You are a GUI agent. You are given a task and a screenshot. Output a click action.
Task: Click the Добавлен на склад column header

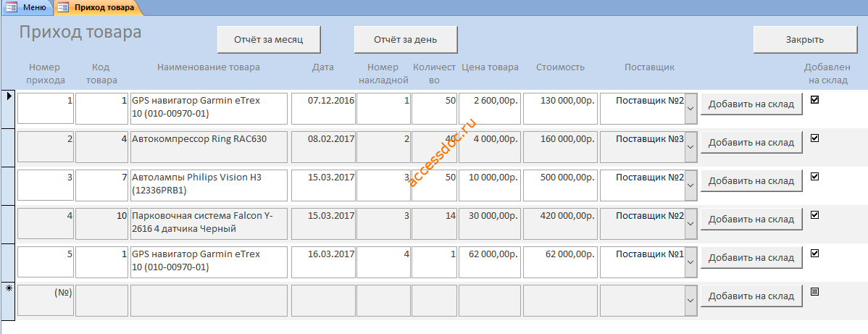[827, 74]
